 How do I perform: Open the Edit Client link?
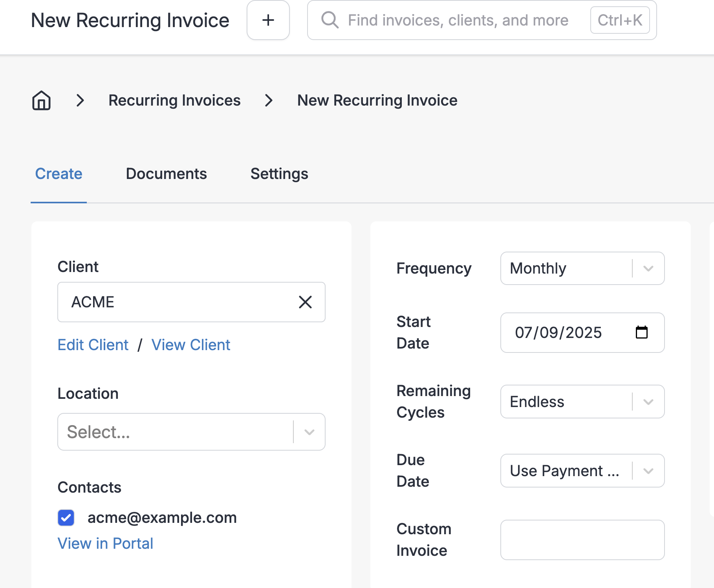pos(93,345)
